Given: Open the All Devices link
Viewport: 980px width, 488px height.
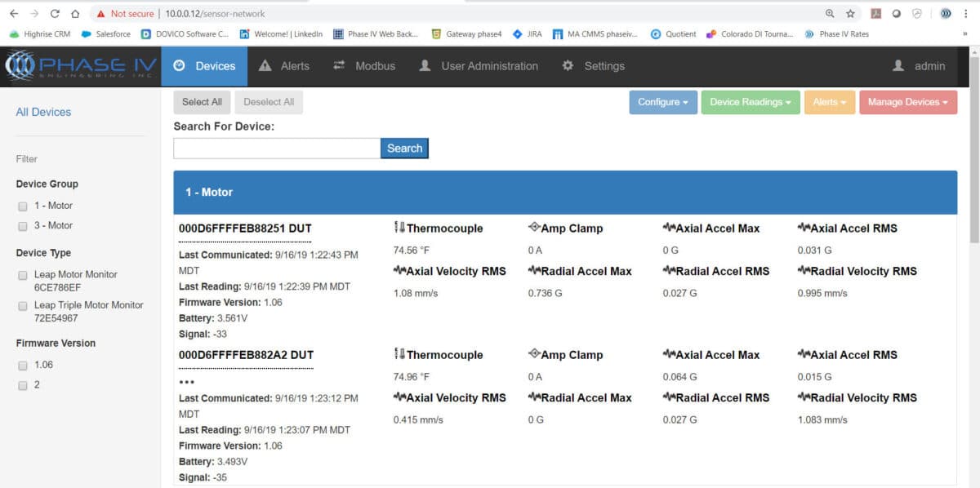Looking at the screenshot, I should [x=43, y=112].
